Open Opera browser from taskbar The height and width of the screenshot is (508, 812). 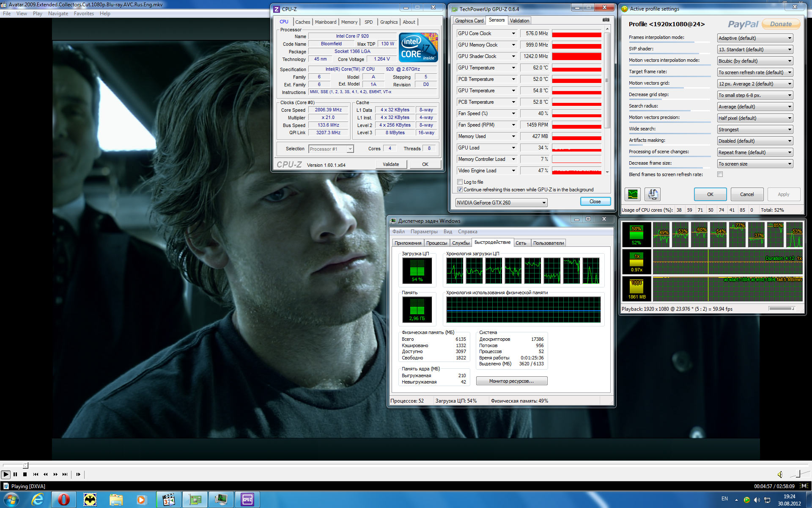pos(64,500)
